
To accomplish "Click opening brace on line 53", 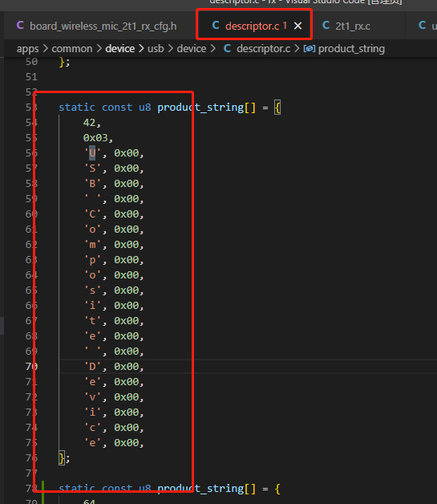I will point(277,108).
